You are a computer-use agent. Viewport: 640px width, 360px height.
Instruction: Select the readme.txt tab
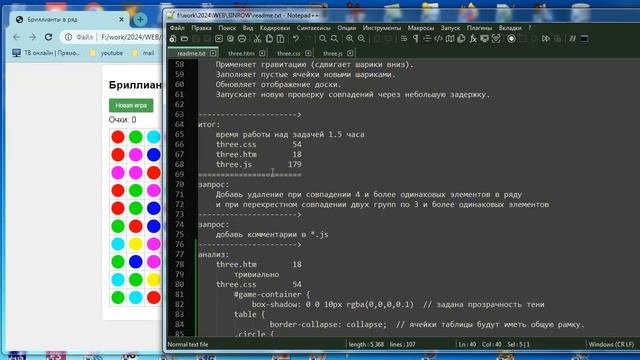191,53
